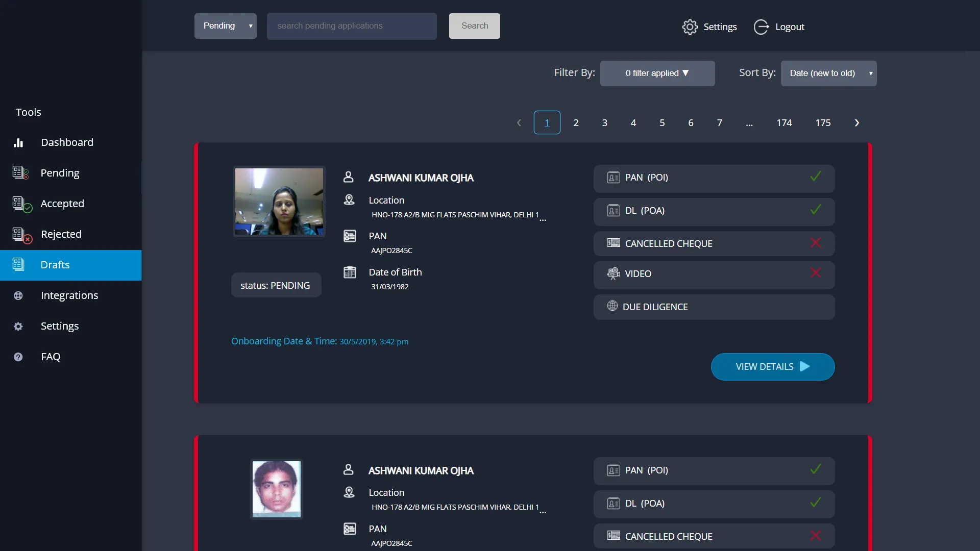Open the Pending status dropdown
980x551 pixels.
pos(225,26)
